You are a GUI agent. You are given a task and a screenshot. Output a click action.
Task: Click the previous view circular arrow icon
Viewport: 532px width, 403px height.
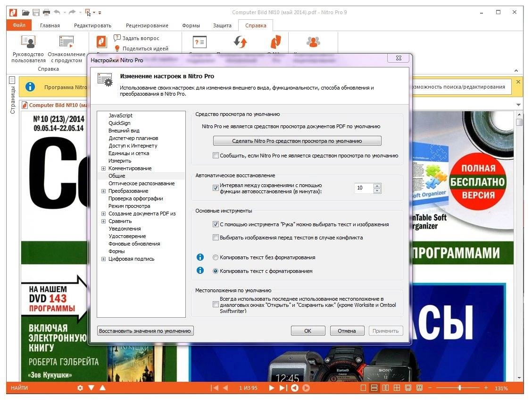click(295, 388)
